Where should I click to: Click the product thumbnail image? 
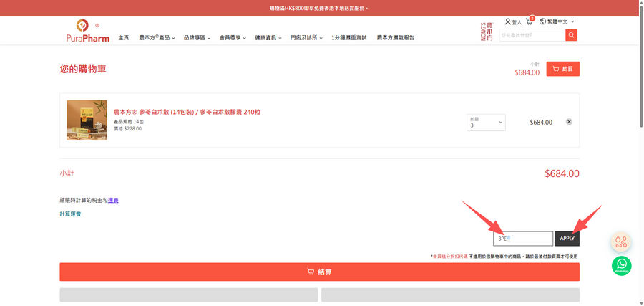87,120
